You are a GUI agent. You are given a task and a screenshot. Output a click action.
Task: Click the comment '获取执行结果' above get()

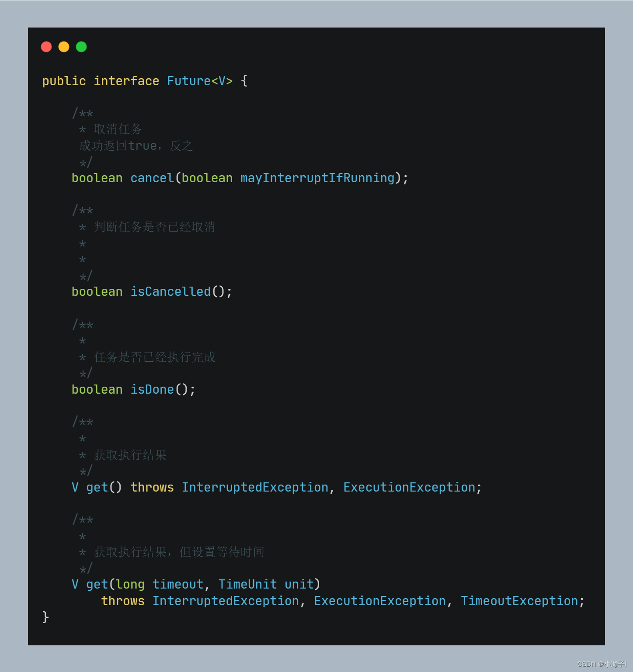click(x=130, y=455)
